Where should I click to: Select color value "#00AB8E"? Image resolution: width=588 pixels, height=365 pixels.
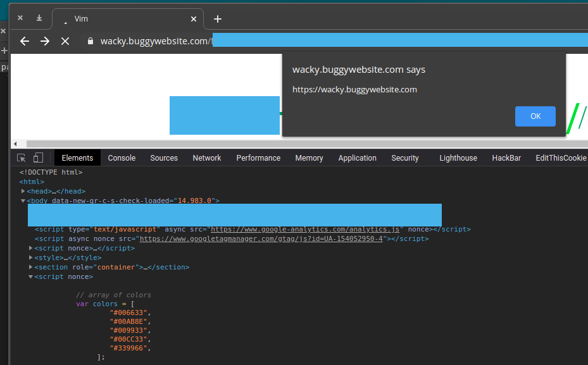(128, 321)
